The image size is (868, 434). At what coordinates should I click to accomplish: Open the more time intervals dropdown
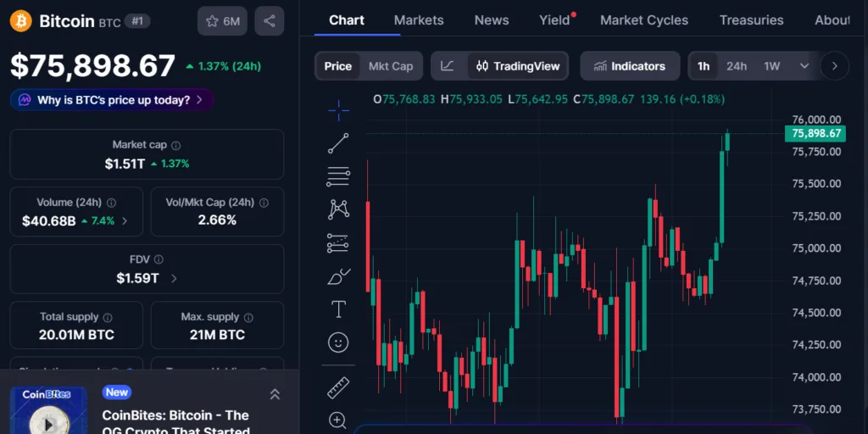804,66
